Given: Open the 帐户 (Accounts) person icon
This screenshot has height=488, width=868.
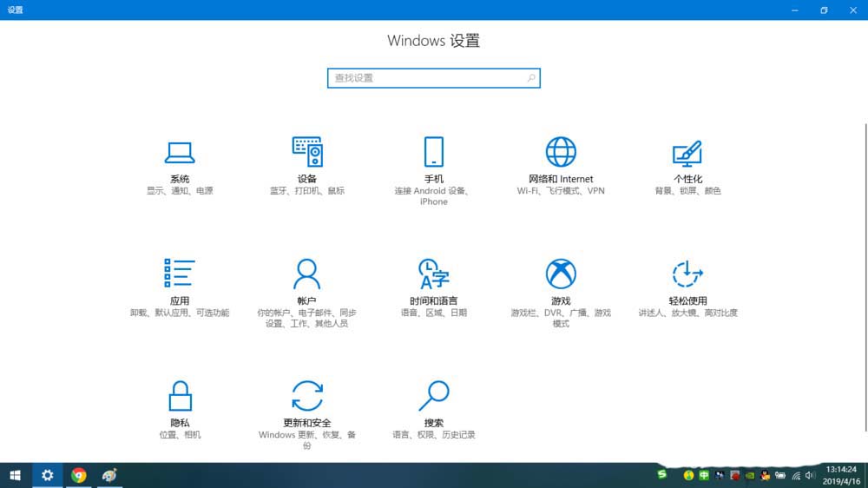Looking at the screenshot, I should pyautogui.click(x=306, y=274).
